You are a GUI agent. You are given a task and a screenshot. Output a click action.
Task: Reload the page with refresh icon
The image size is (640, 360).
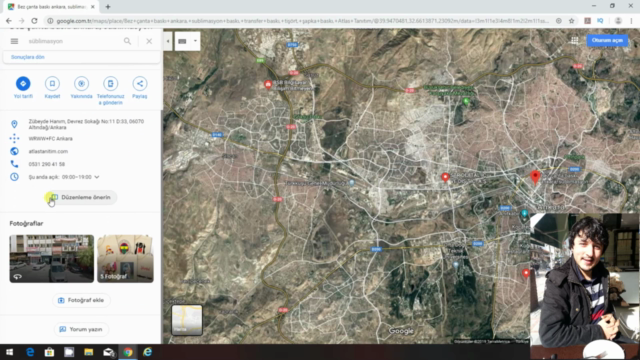point(34,21)
